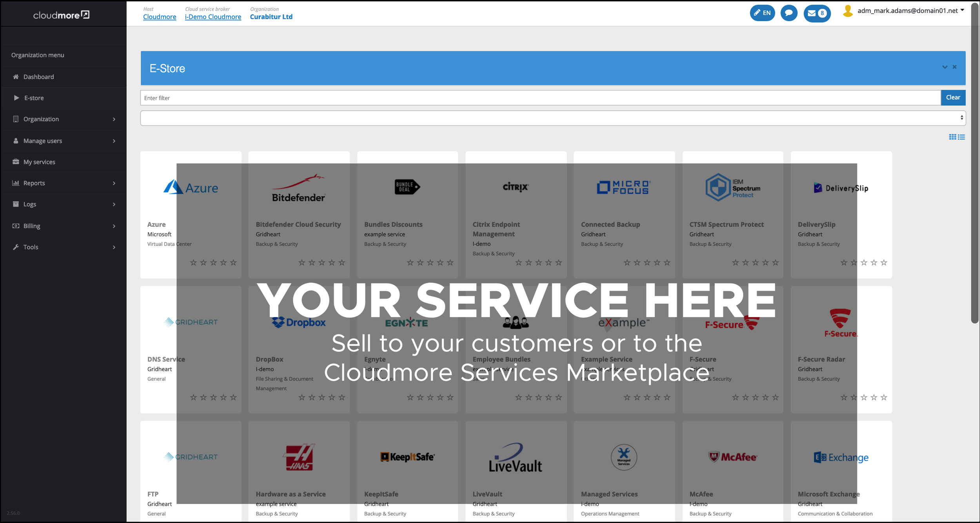Follow the Cloudmore host link

tap(160, 17)
